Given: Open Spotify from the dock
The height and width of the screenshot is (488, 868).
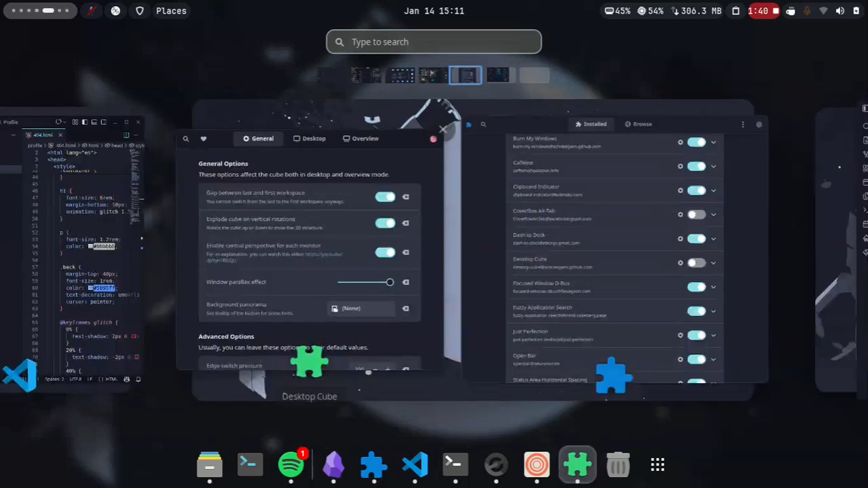Looking at the screenshot, I should tap(291, 465).
